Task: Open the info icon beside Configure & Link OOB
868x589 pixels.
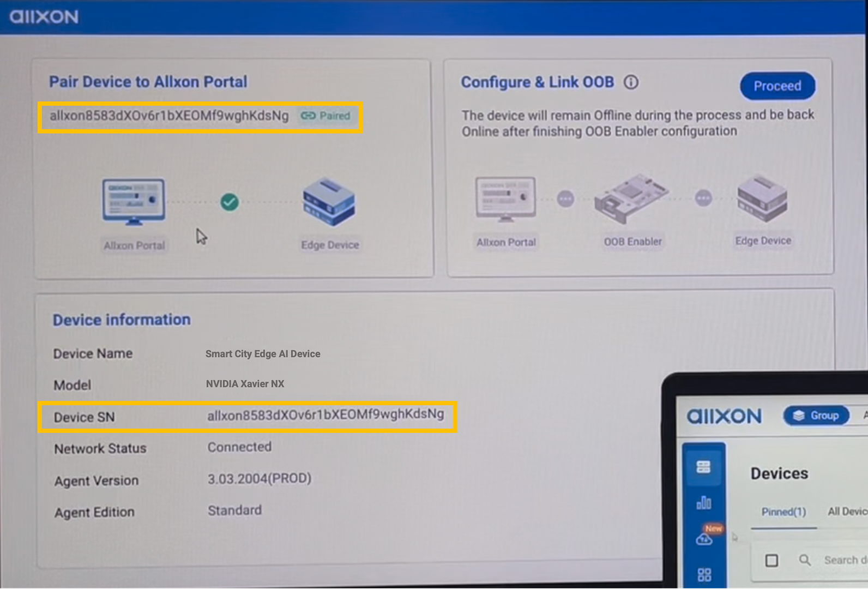Action: [631, 82]
